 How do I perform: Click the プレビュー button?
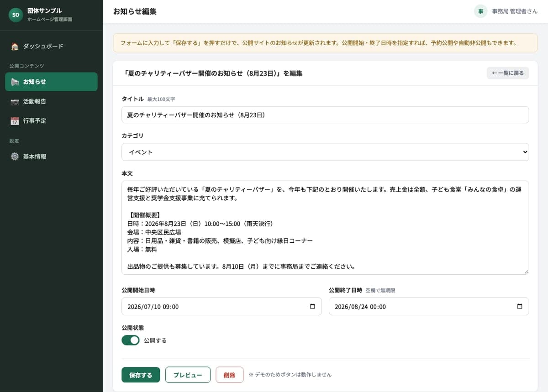188,375
